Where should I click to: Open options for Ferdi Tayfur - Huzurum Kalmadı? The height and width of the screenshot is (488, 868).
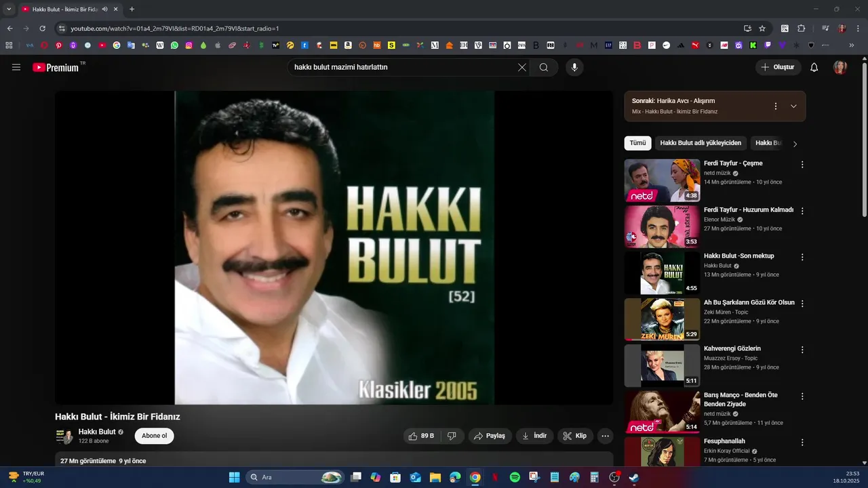coord(802,211)
